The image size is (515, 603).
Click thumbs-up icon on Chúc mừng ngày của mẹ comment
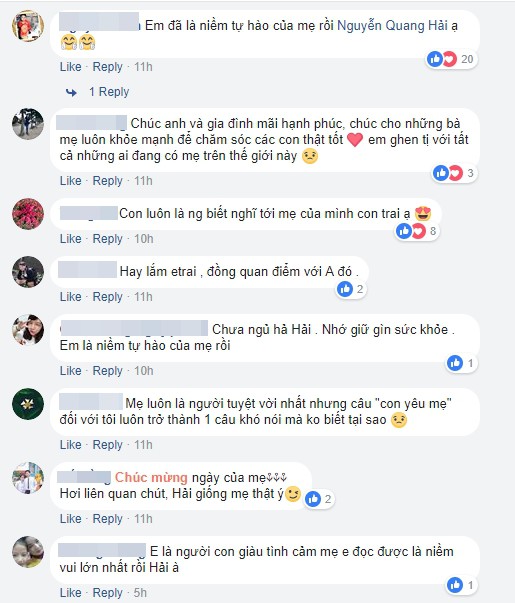[313, 499]
